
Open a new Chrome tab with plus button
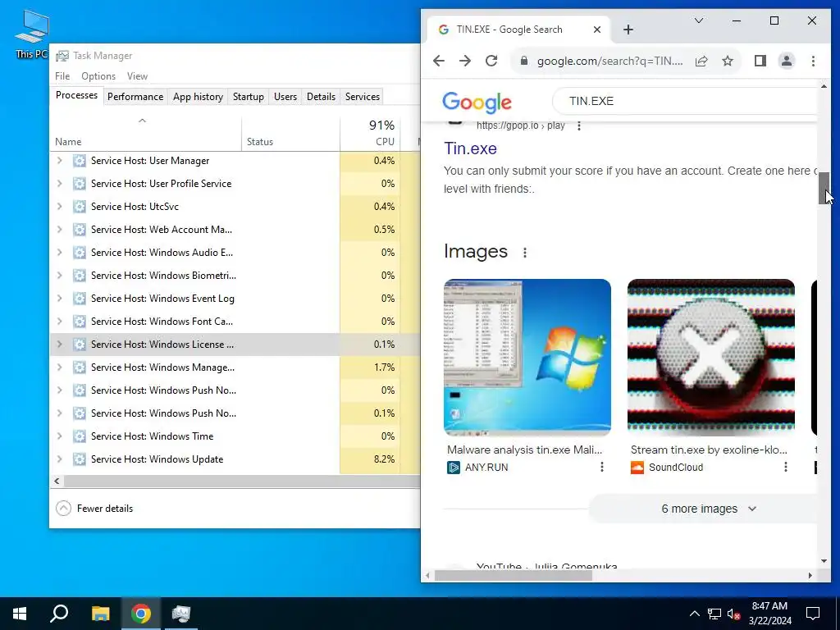[628, 30]
